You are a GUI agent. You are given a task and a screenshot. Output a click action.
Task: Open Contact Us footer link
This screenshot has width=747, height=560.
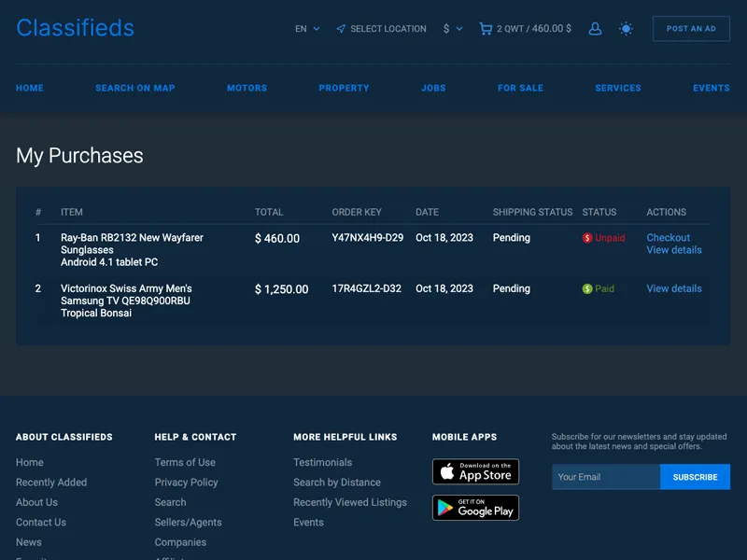tap(41, 523)
